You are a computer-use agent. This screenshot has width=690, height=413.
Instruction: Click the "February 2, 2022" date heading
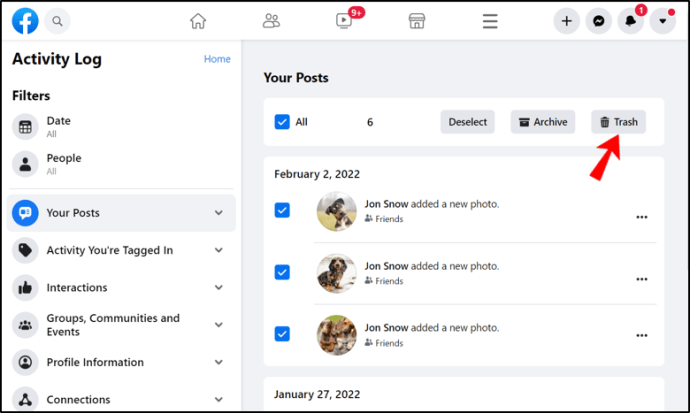[x=317, y=174]
